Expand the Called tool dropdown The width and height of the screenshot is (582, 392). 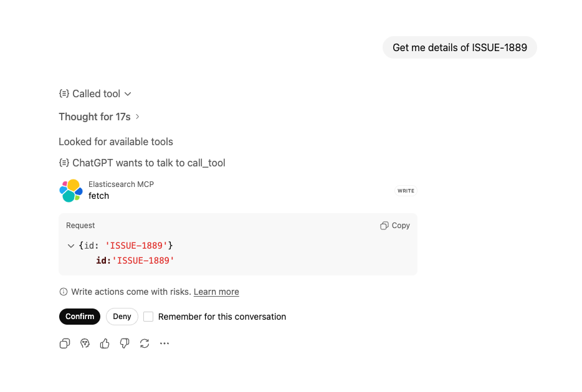[128, 93]
